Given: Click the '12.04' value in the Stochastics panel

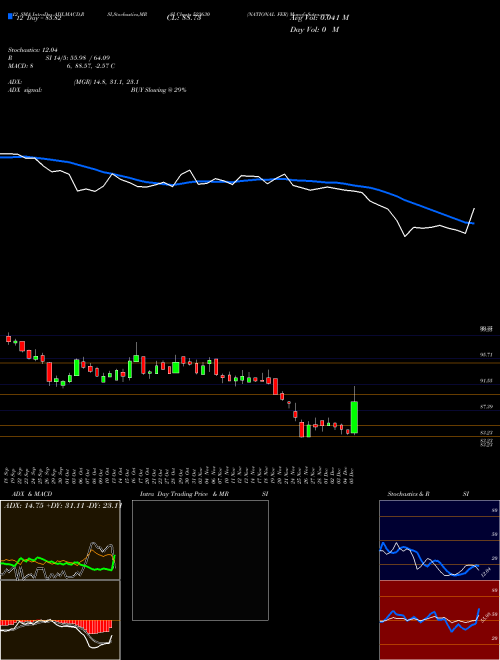Looking at the screenshot, I should coord(485,572).
